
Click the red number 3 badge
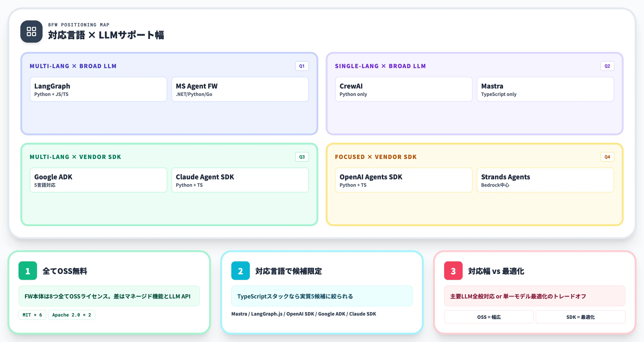pyautogui.click(x=453, y=271)
